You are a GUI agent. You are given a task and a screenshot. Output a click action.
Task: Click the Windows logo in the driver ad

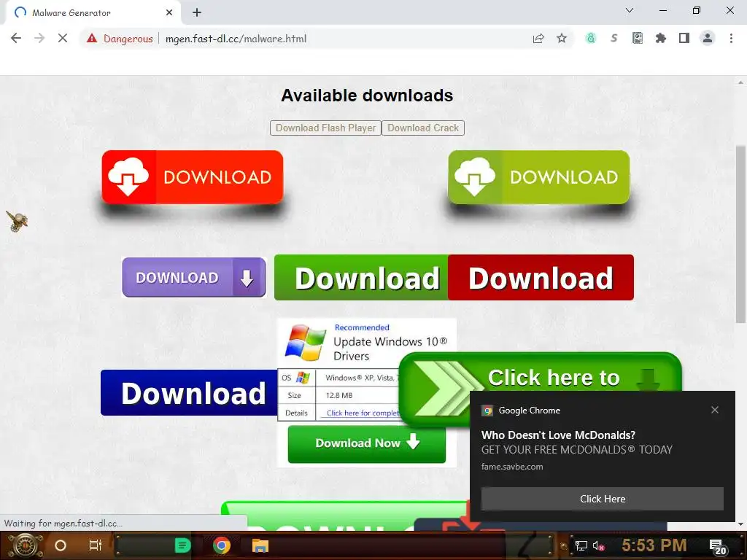click(x=306, y=343)
